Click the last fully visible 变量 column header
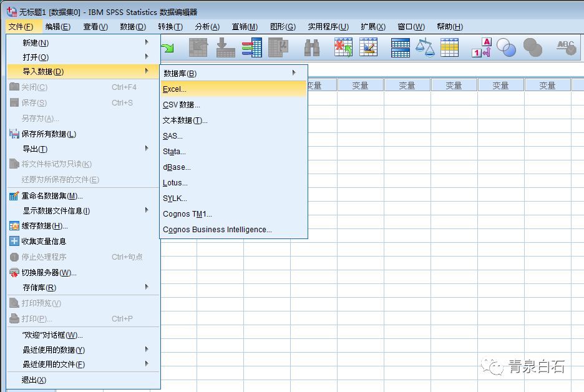The height and width of the screenshot is (392, 584). 548,86
